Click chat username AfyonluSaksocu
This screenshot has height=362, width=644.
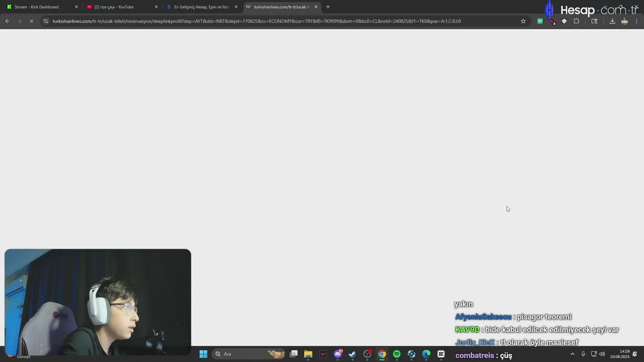pyautogui.click(x=483, y=317)
